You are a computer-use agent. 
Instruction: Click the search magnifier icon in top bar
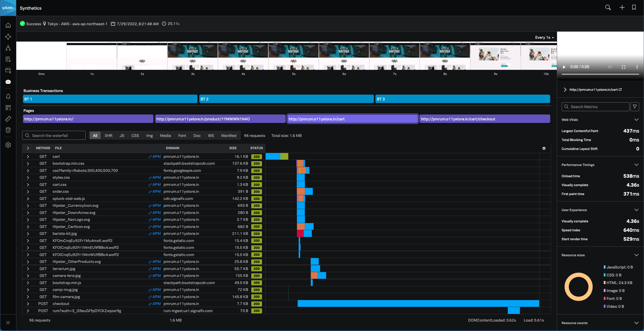[x=608, y=7]
